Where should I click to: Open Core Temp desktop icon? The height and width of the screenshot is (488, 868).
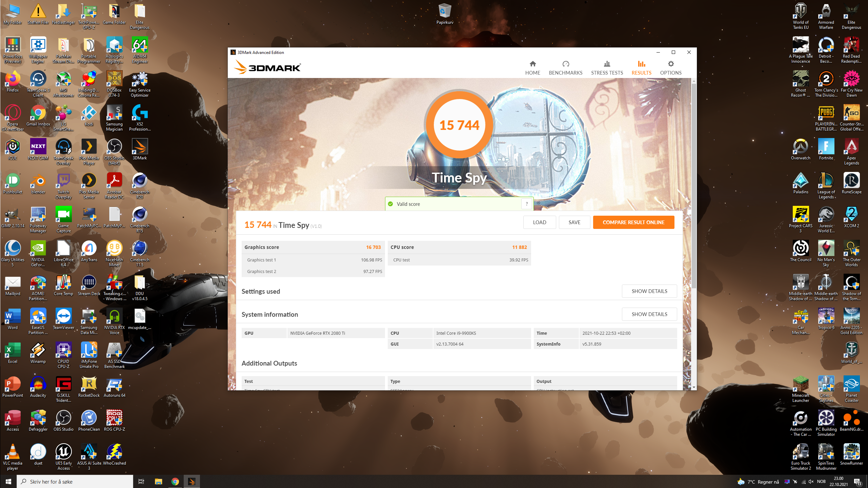click(x=63, y=286)
